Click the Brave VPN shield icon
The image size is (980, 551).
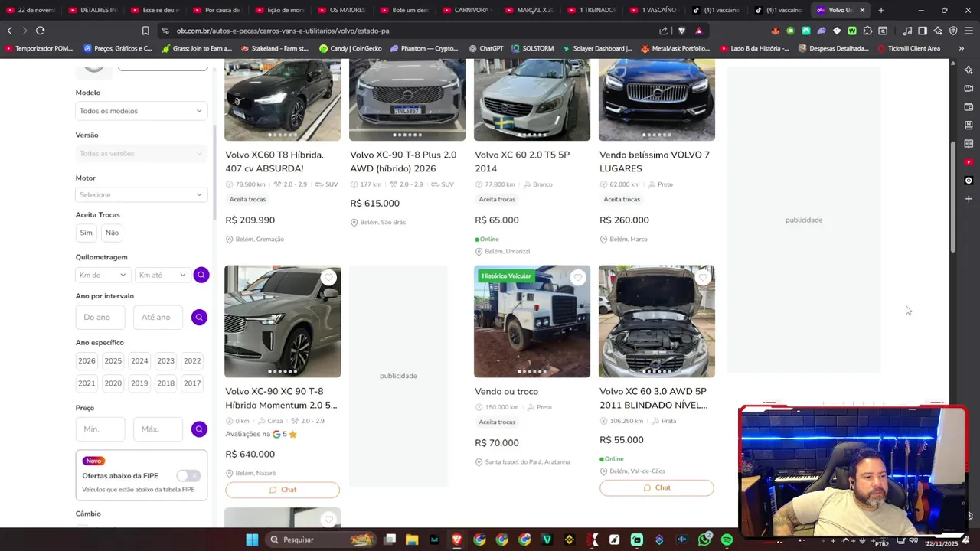[x=953, y=31]
